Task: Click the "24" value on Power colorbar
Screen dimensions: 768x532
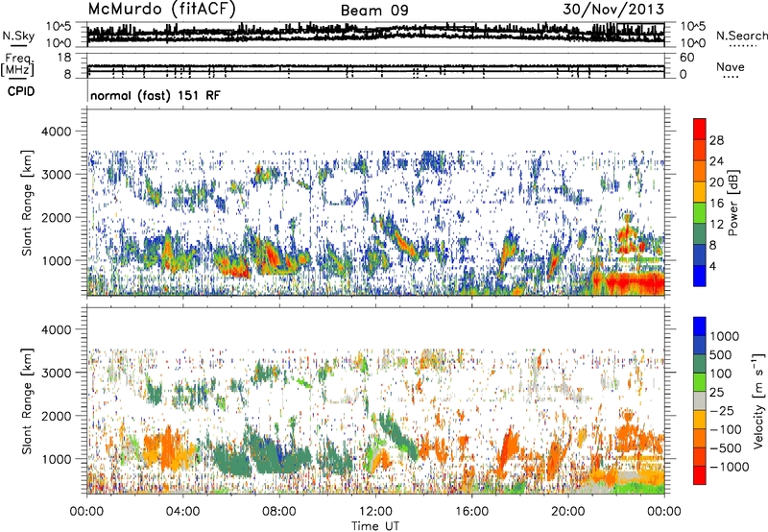Action: 716,161
